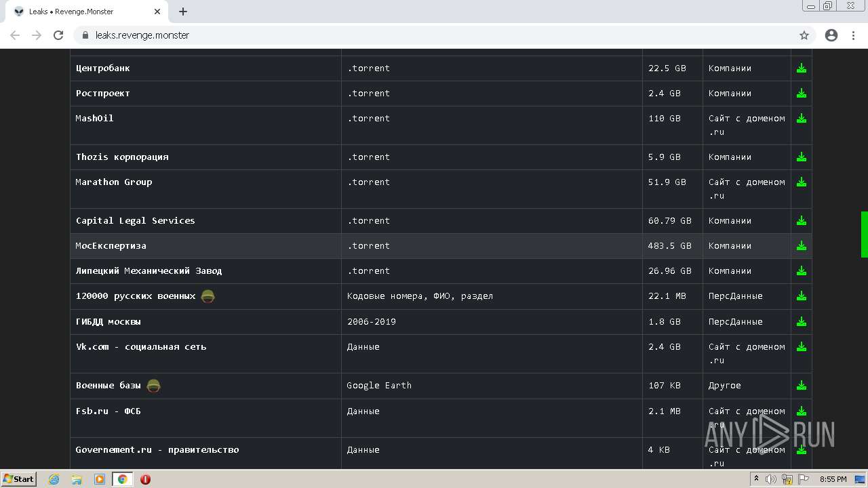Click the 483.5 GB size cell
Image resolution: width=868 pixels, height=488 pixels.
(x=673, y=246)
